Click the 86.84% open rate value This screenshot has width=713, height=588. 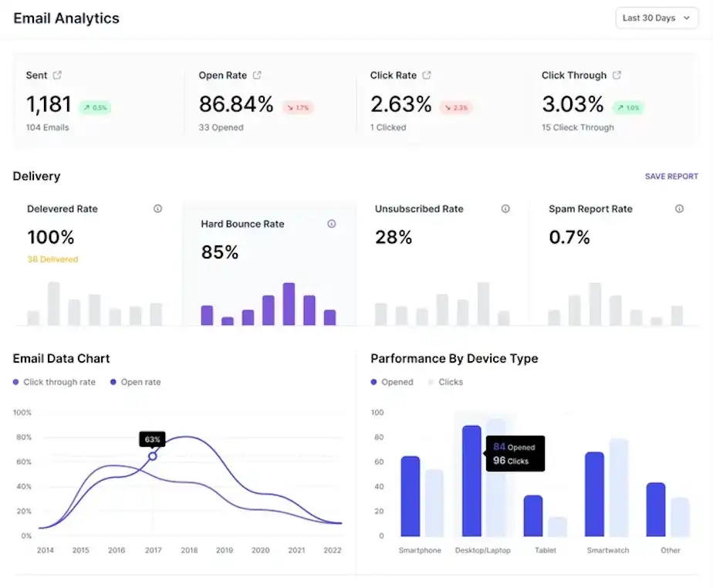[x=236, y=104]
